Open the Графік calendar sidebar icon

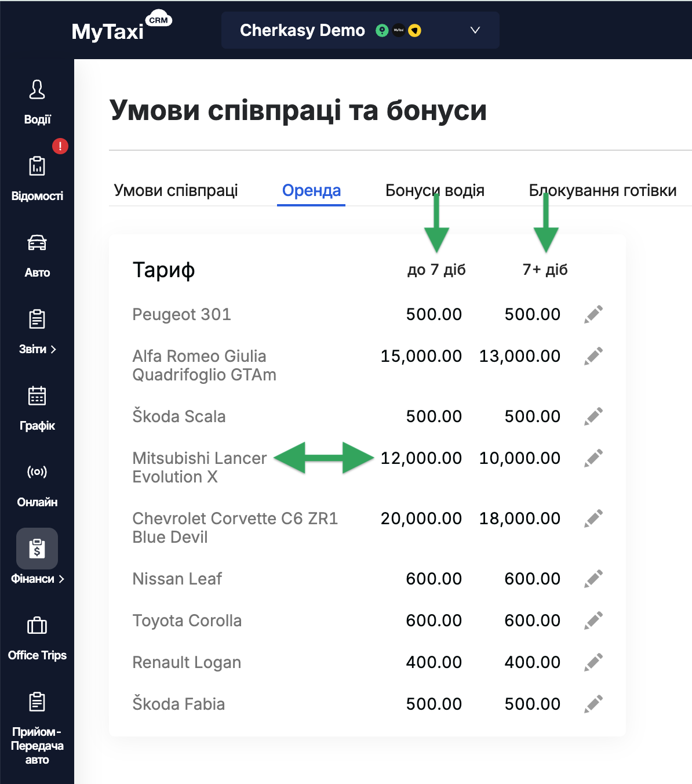click(x=37, y=396)
